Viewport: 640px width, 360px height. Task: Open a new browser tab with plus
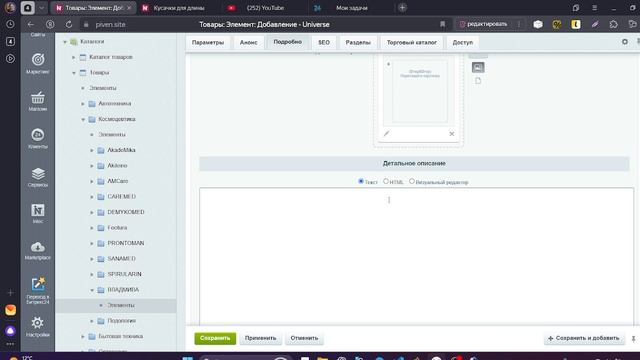(402, 8)
